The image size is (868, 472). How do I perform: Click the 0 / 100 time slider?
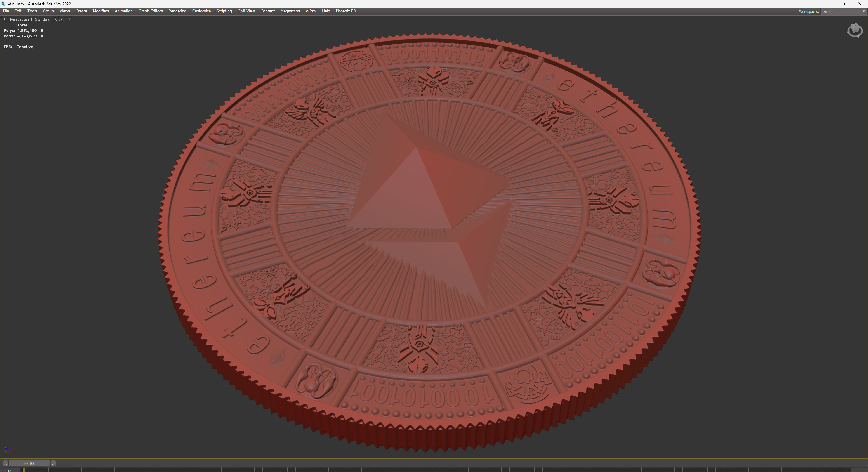coord(29,463)
